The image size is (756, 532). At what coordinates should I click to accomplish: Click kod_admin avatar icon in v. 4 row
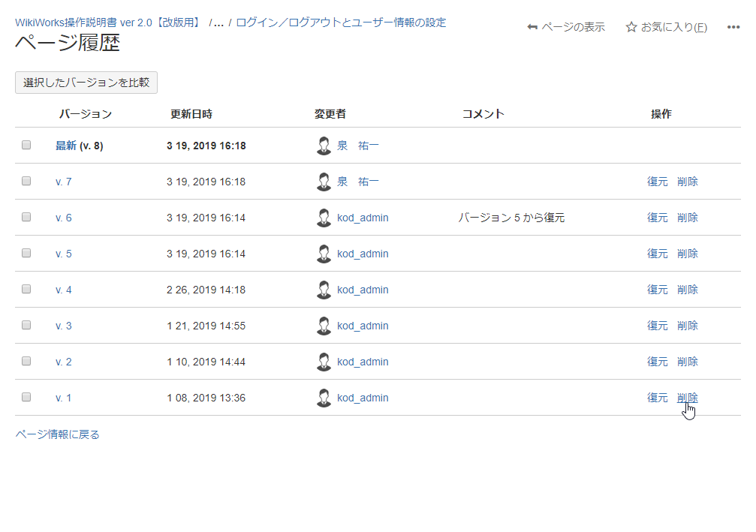click(324, 290)
